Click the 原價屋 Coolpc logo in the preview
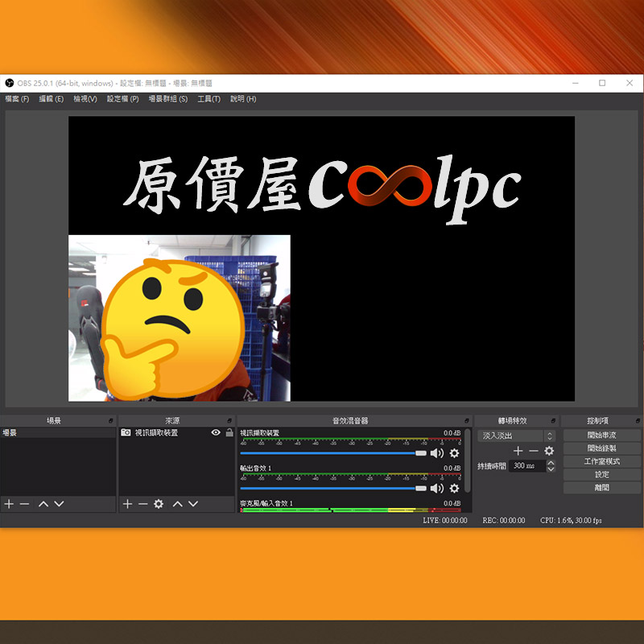Viewport: 644px width, 644px height. [x=323, y=188]
